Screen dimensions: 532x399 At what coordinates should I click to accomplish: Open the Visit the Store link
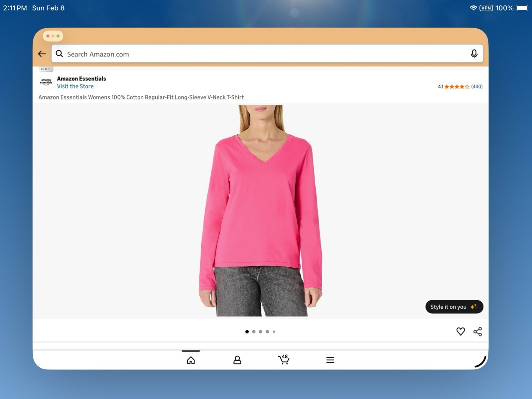click(75, 86)
